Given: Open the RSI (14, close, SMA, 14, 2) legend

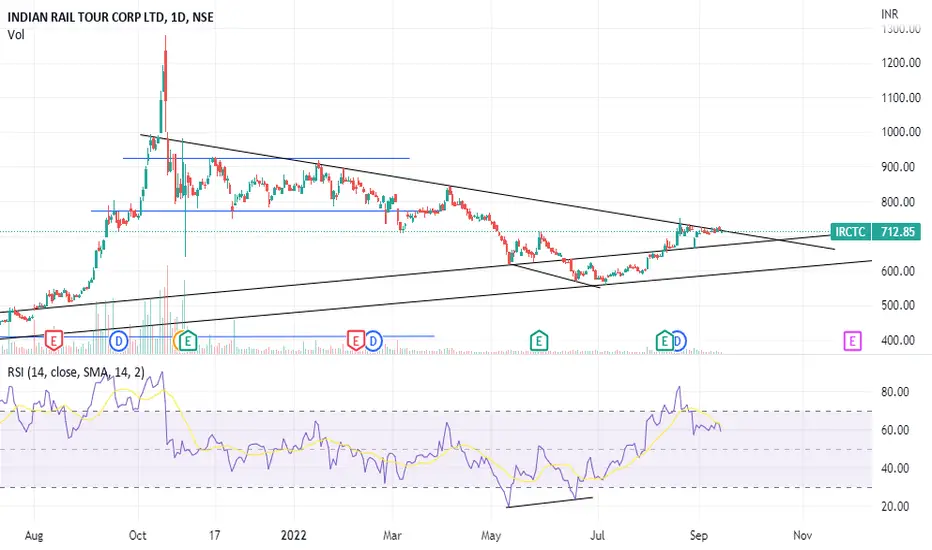Looking at the screenshot, I should 75,372.
